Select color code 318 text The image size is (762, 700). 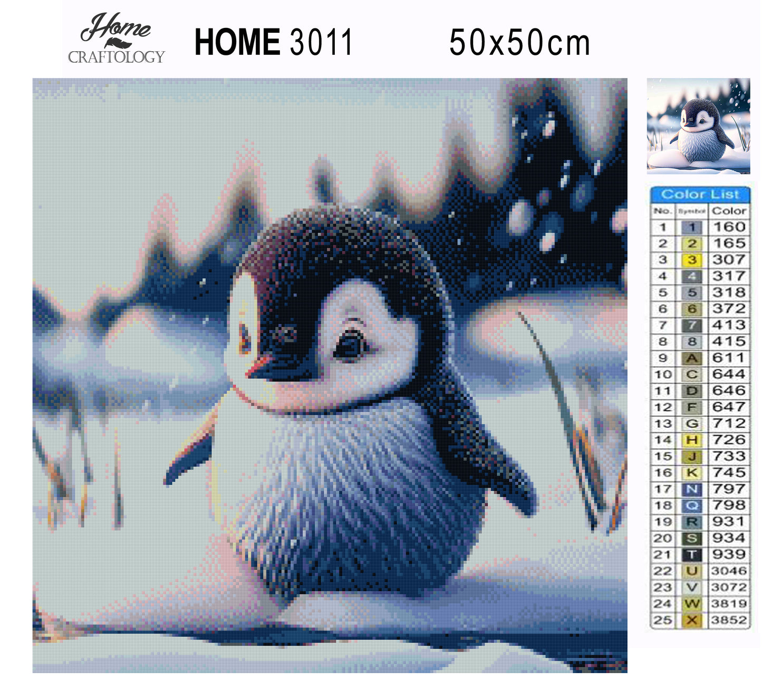(729, 292)
